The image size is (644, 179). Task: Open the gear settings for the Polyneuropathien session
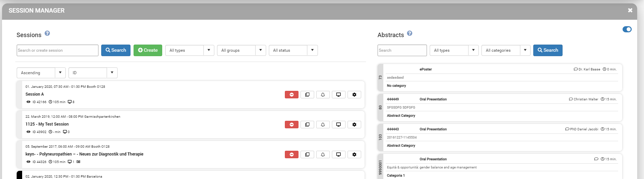[x=354, y=154]
